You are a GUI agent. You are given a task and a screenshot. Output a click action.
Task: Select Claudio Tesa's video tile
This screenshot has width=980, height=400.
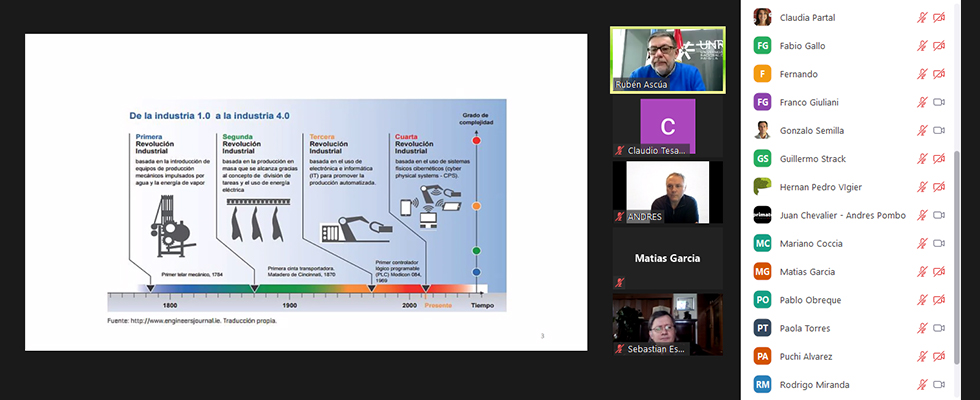668,126
